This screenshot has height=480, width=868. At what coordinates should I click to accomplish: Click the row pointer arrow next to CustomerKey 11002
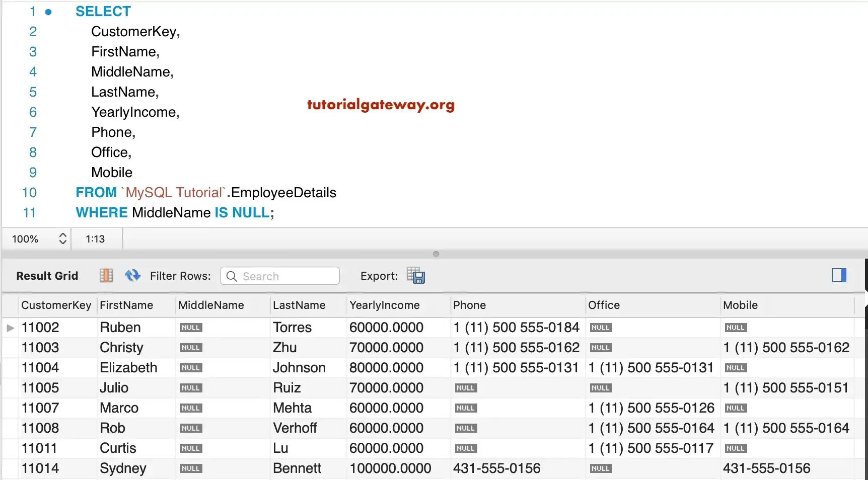(x=10, y=327)
